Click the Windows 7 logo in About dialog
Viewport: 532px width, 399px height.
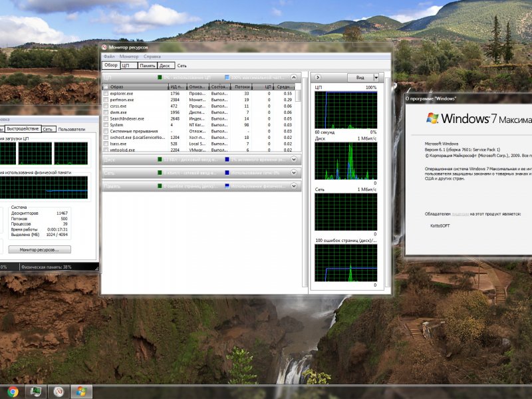[432, 118]
